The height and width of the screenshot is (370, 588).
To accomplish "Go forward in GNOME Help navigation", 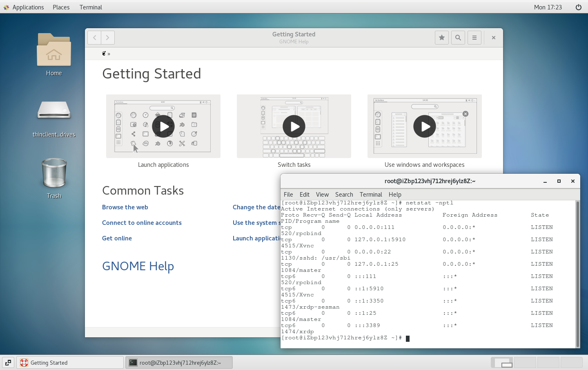I will tap(108, 38).
